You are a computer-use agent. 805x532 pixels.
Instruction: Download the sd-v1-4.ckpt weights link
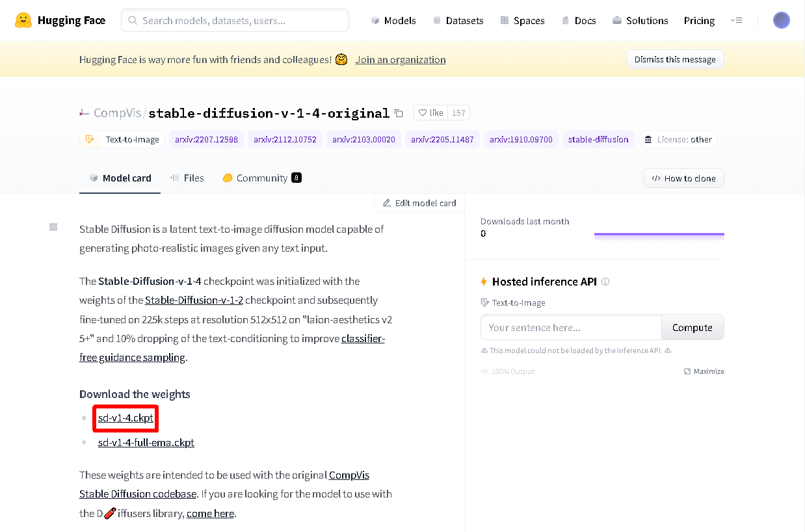coord(125,418)
